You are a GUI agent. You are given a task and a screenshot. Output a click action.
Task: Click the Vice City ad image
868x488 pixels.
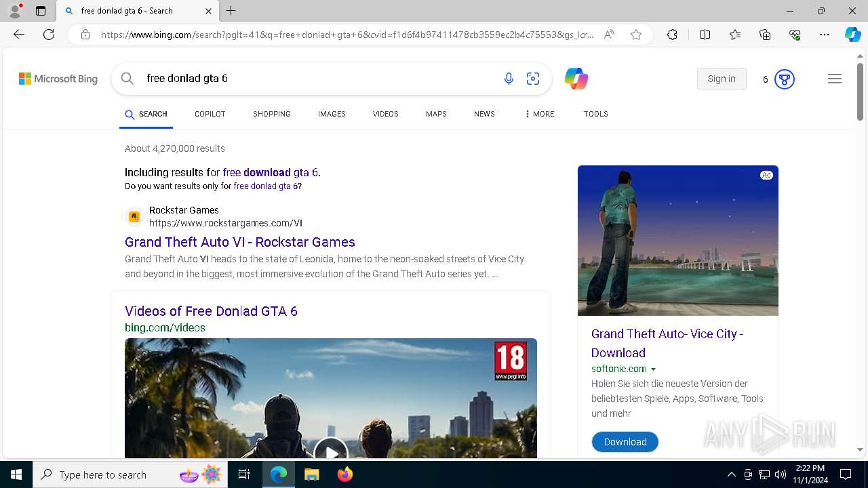click(678, 241)
